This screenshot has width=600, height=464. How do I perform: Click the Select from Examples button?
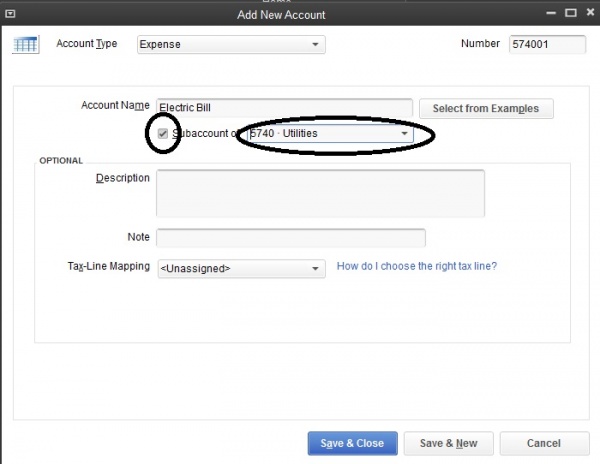tap(485, 108)
